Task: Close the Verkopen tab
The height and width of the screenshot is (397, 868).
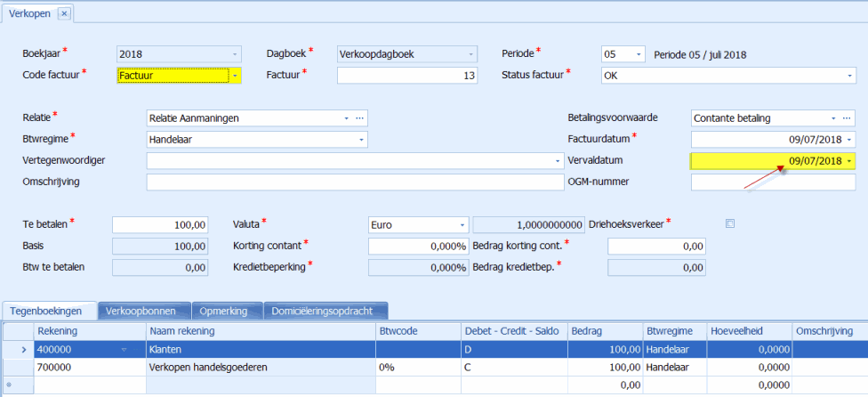Action: pos(65,13)
